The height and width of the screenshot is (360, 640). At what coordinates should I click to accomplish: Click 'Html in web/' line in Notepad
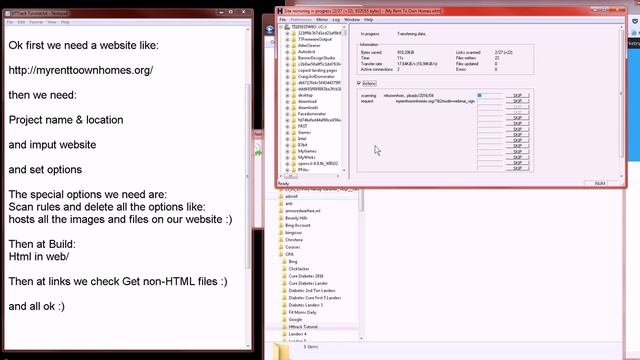click(x=39, y=257)
